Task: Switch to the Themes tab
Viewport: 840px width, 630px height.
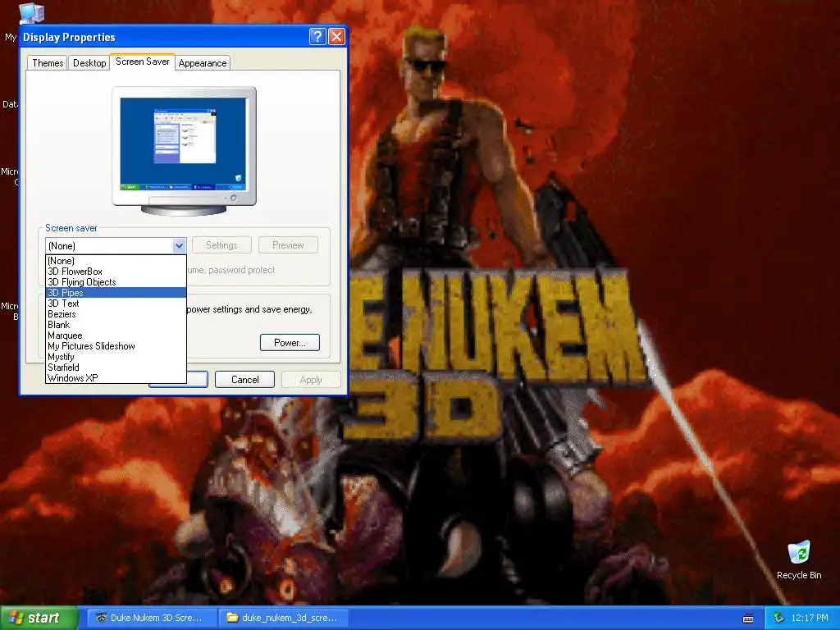Action: point(48,62)
